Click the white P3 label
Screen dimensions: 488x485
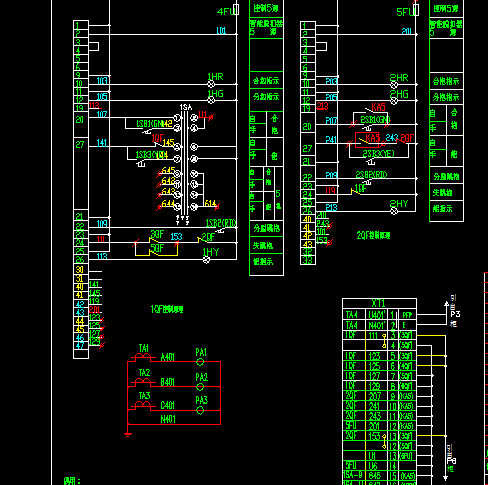point(455,314)
